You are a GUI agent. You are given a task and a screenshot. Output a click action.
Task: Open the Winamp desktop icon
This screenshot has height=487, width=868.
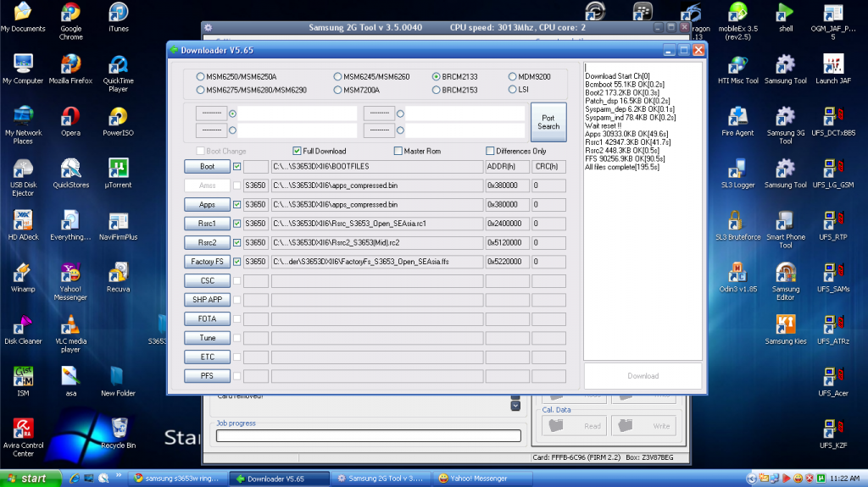coord(23,277)
